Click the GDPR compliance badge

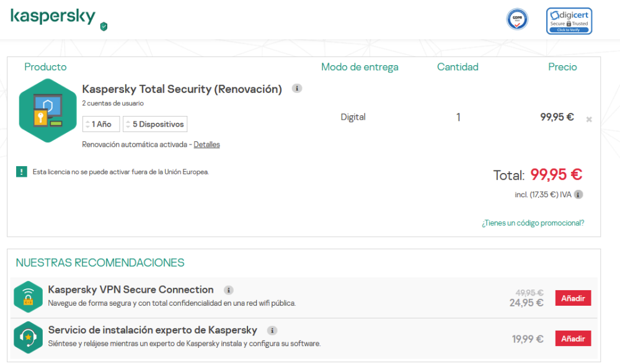tap(517, 19)
